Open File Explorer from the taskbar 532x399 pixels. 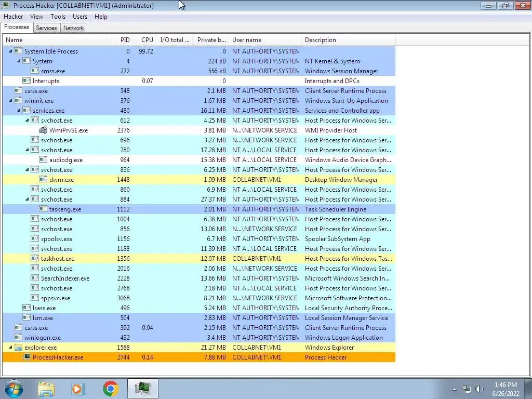[x=46, y=389]
